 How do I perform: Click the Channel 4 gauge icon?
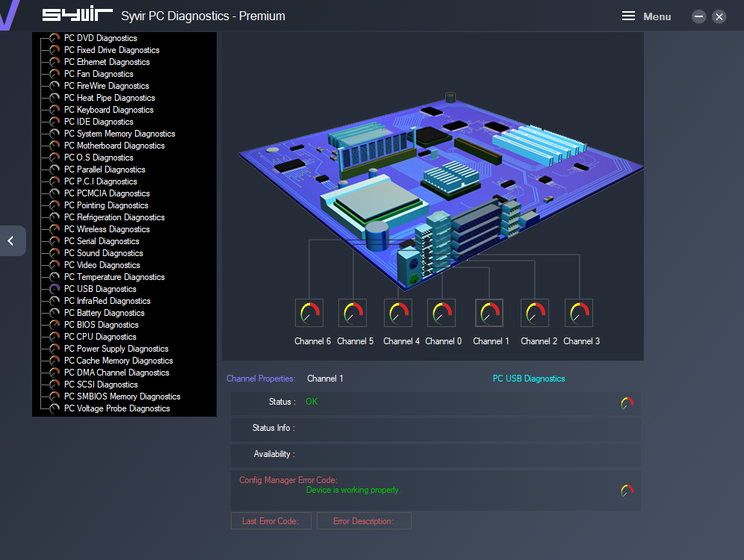(x=398, y=313)
